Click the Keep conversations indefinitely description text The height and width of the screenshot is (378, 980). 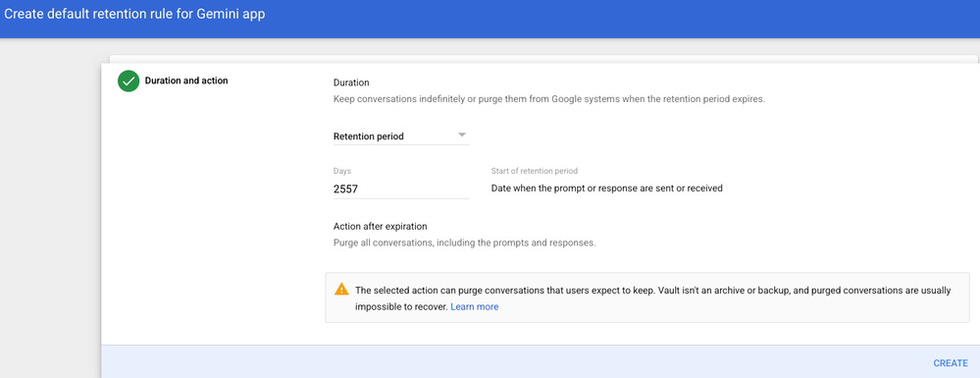548,99
